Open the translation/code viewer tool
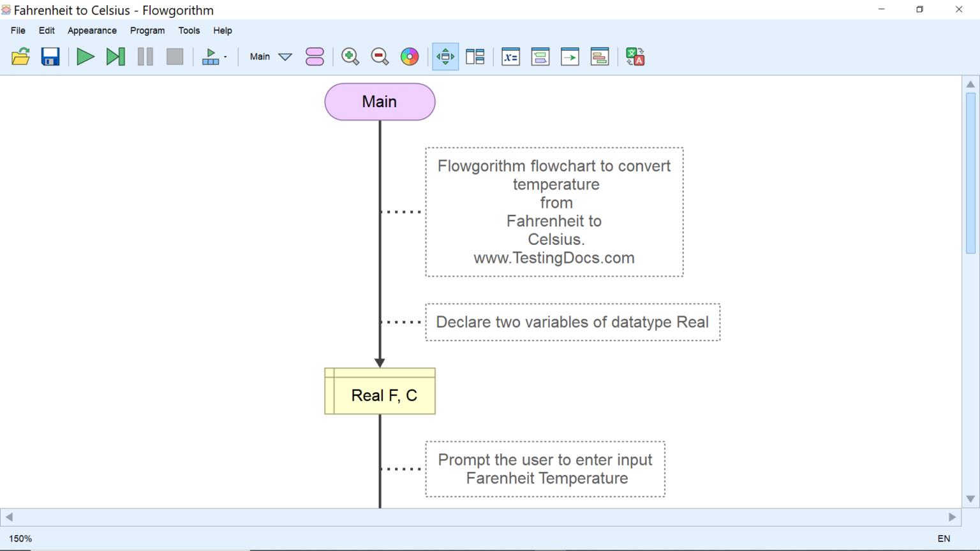This screenshot has height=551, width=980. (x=635, y=56)
